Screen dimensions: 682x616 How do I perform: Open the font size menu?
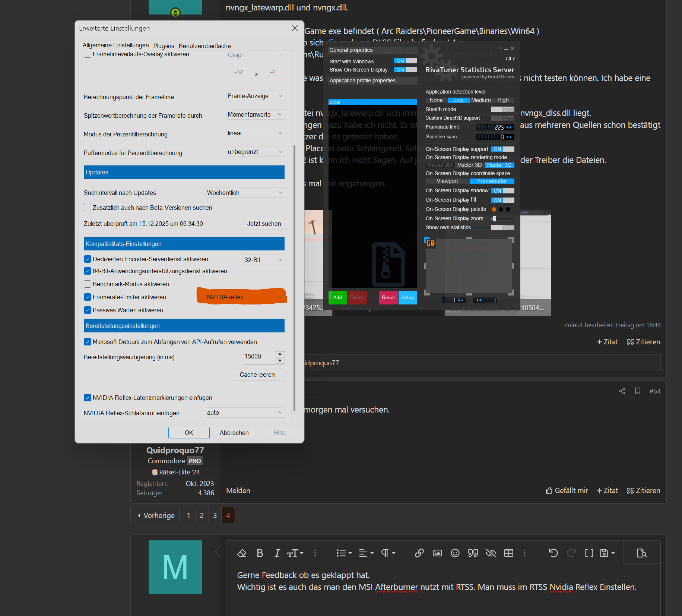point(295,553)
